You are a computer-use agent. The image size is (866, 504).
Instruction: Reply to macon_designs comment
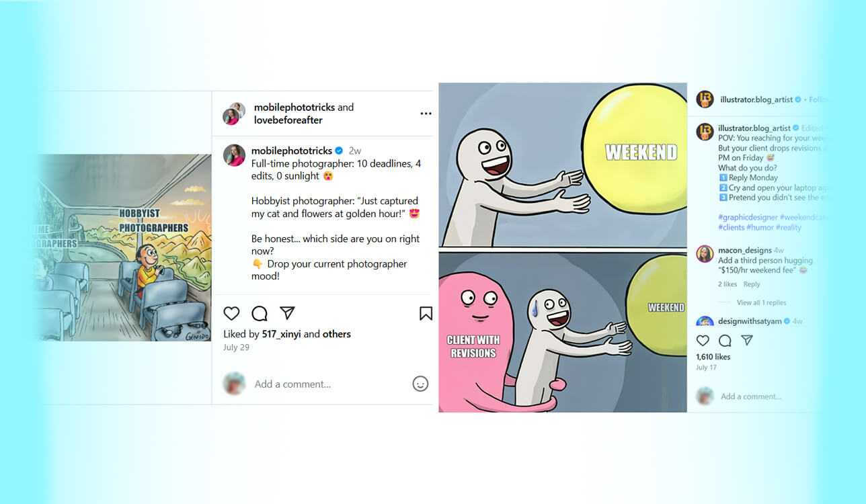(752, 284)
